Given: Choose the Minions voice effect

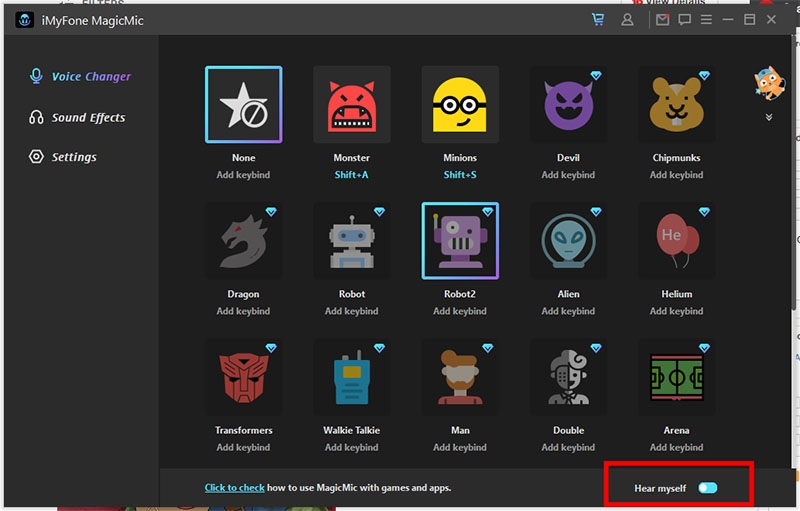Looking at the screenshot, I should pos(460,106).
